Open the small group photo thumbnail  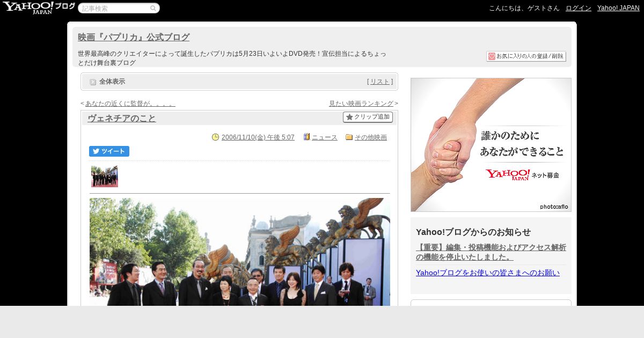click(105, 177)
